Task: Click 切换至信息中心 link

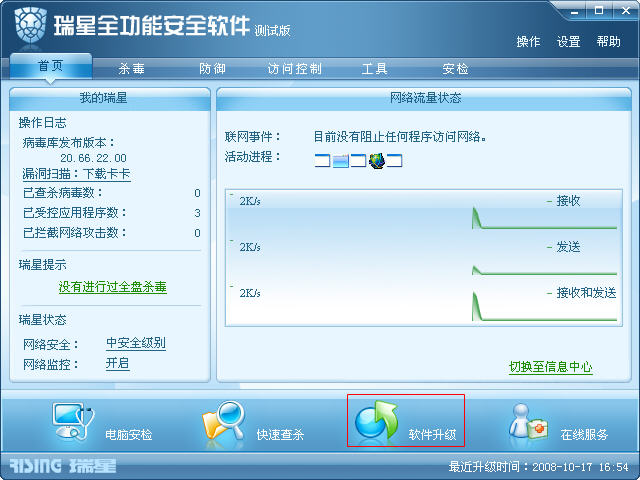Action: pos(551,367)
